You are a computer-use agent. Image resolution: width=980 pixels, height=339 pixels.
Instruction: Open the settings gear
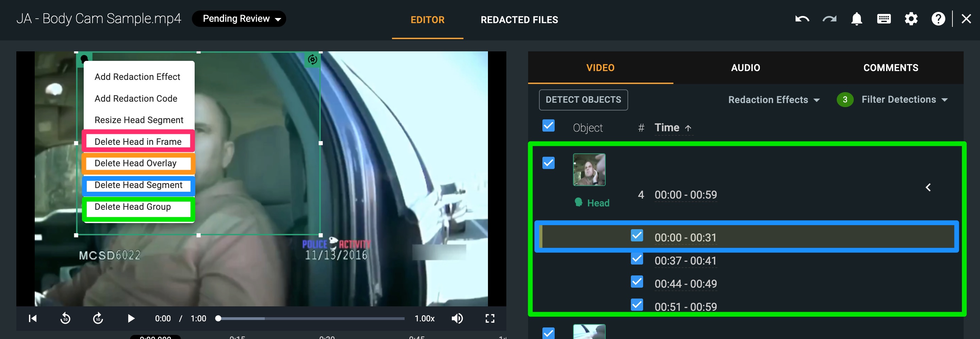911,19
